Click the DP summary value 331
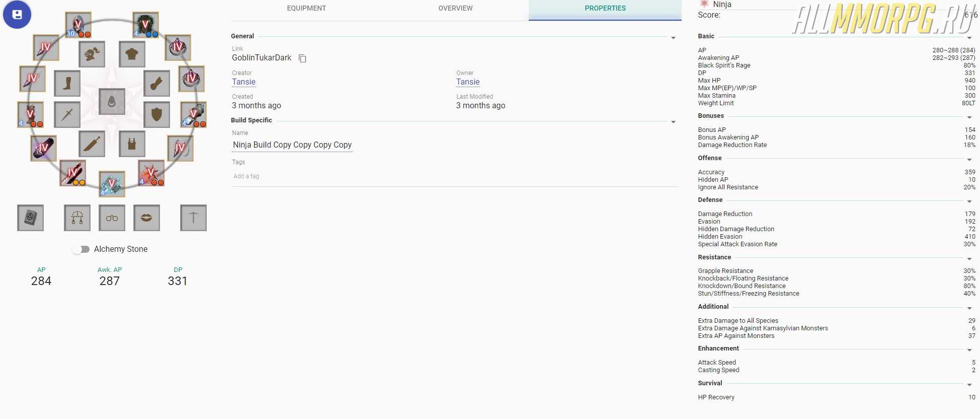The image size is (980, 419). coord(178,281)
